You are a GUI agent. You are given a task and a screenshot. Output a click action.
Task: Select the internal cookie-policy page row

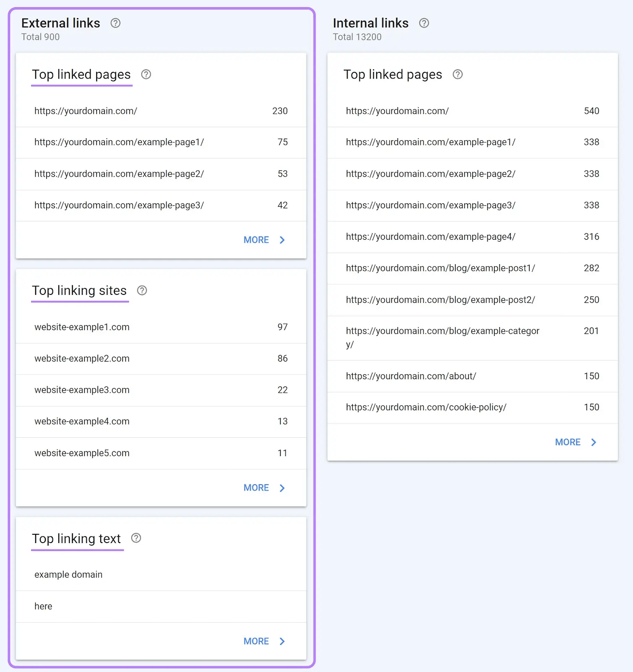click(472, 407)
